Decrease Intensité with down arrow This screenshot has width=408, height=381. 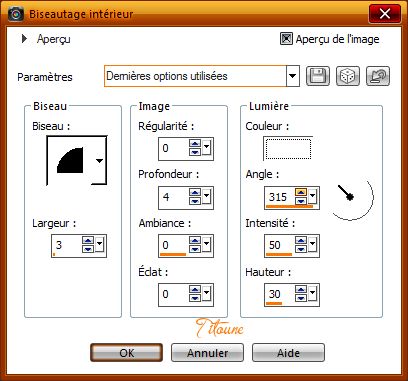point(301,249)
